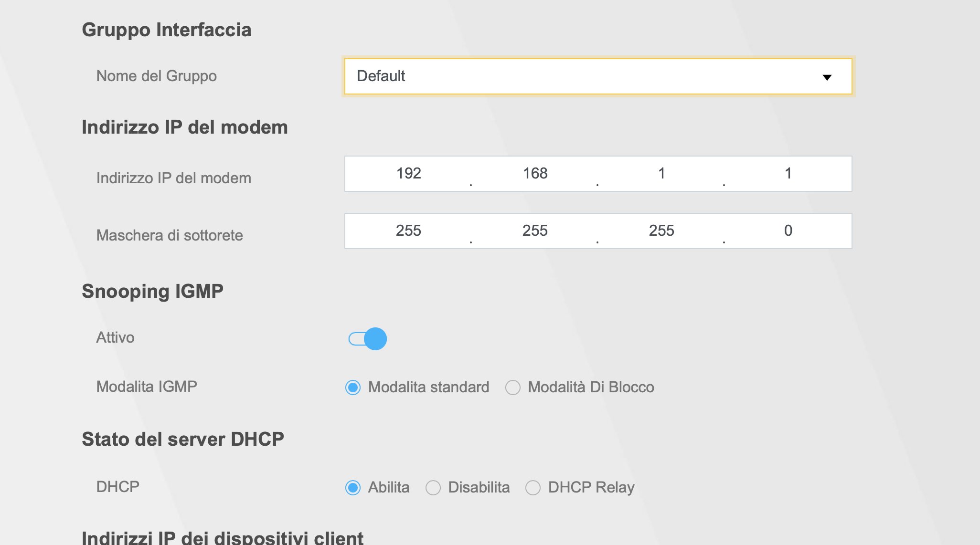980x545 pixels.
Task: Click the Snooping IGMP section heading
Action: [152, 291]
